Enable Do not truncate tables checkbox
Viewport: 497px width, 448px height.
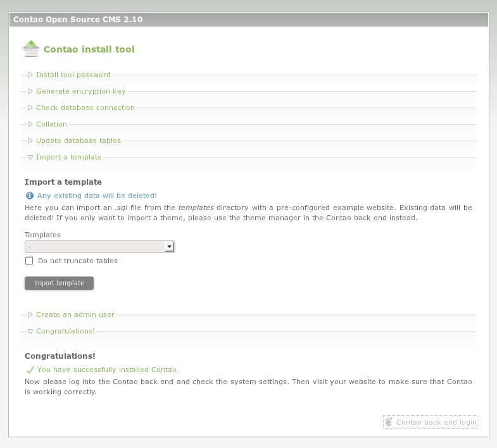(x=29, y=261)
